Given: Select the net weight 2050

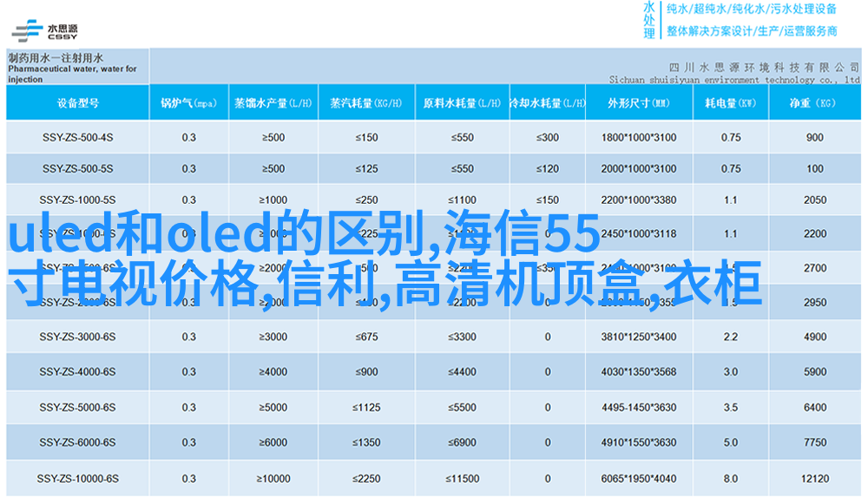Looking at the screenshot, I should point(815,200).
